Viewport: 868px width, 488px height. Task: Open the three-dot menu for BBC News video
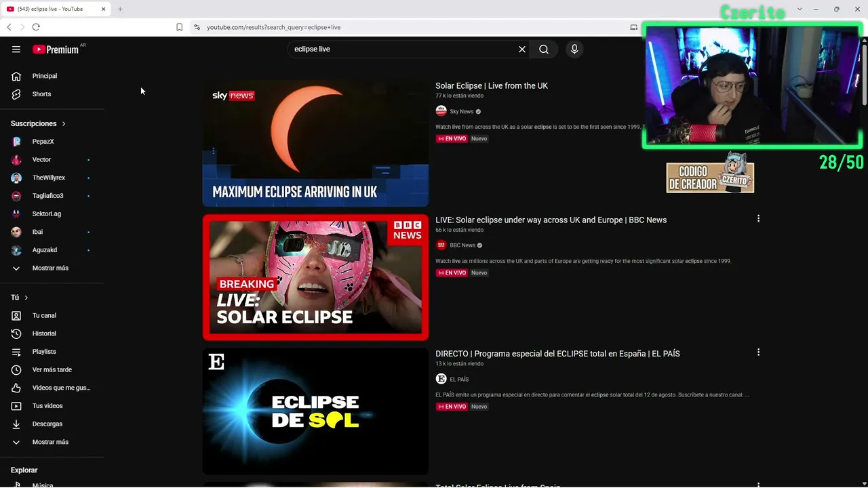point(758,218)
